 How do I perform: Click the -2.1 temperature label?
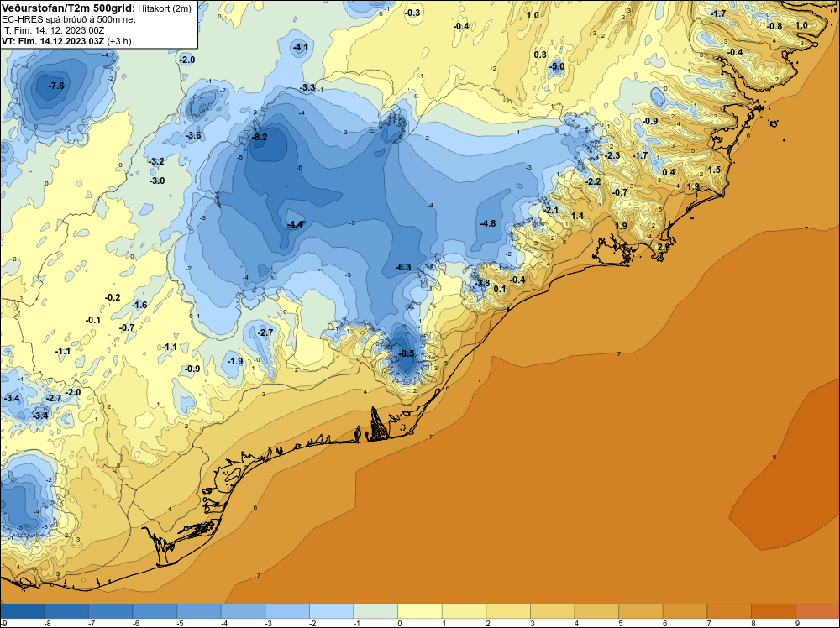pos(551,211)
